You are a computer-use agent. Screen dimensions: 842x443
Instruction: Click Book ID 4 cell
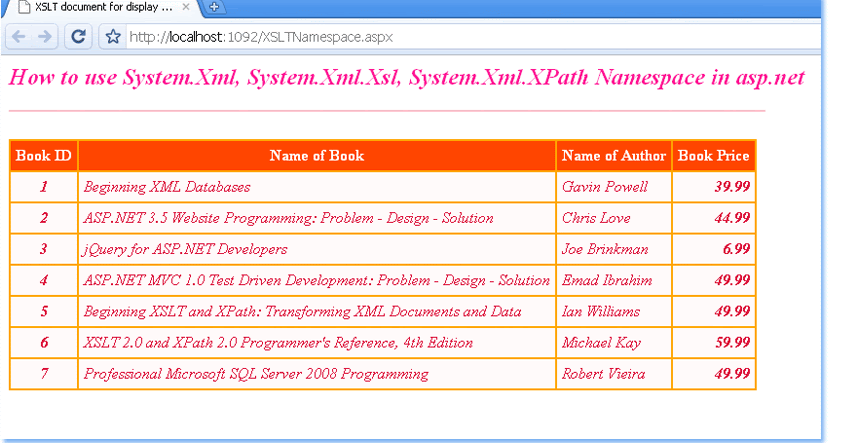(x=43, y=280)
